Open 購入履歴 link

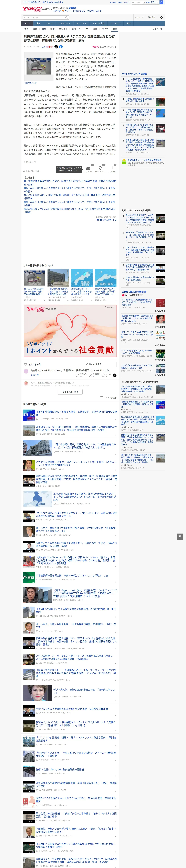click(x=152, y=17)
